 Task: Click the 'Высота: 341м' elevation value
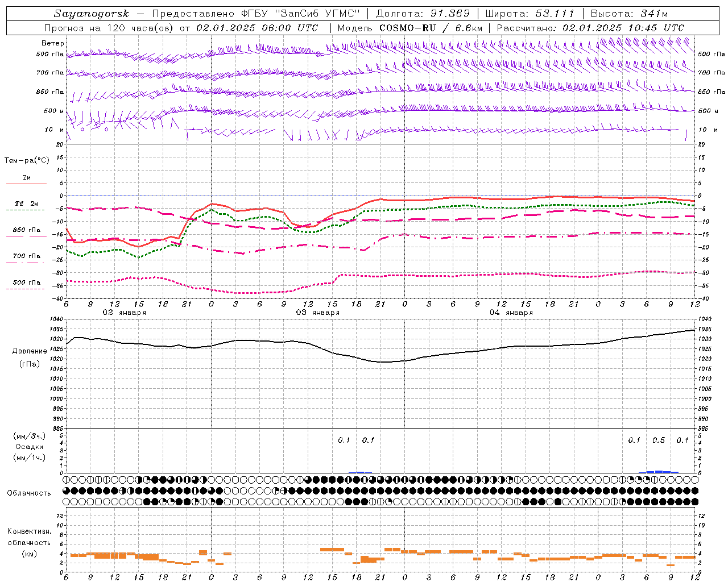coord(629,14)
